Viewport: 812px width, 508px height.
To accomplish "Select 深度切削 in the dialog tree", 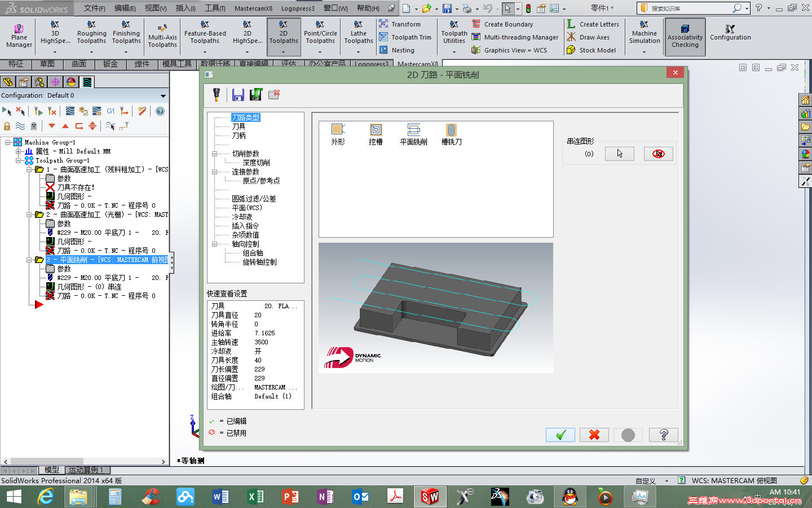I will coord(256,163).
